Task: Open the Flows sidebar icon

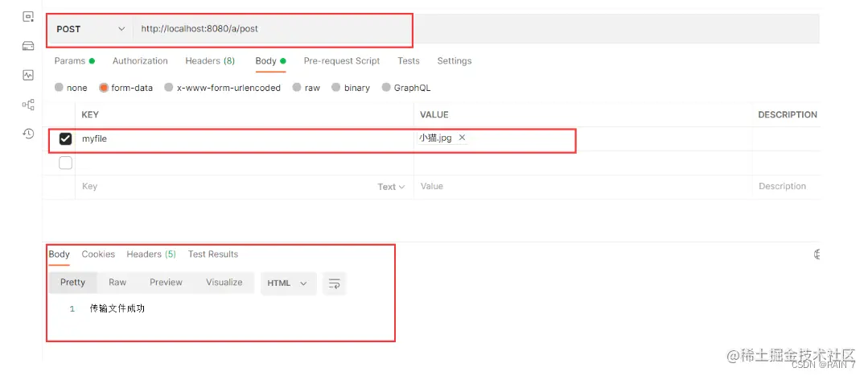Action: pos(28,104)
